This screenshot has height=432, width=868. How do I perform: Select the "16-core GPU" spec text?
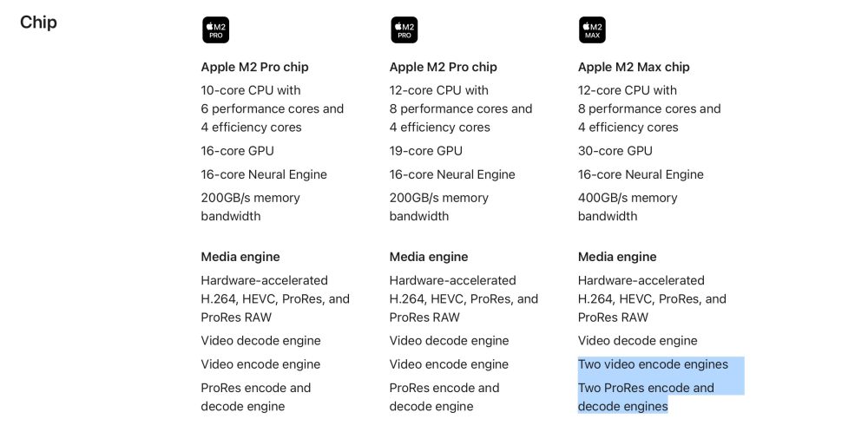pos(237,151)
